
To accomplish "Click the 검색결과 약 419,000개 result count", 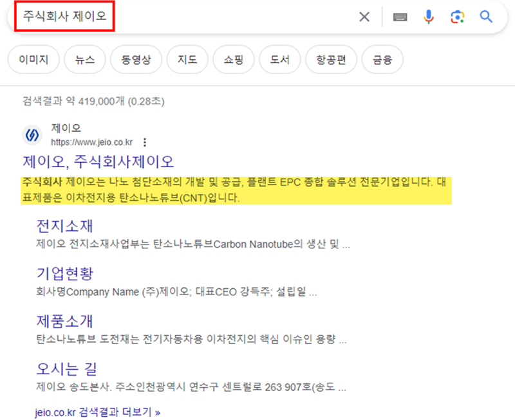I will (x=93, y=101).
